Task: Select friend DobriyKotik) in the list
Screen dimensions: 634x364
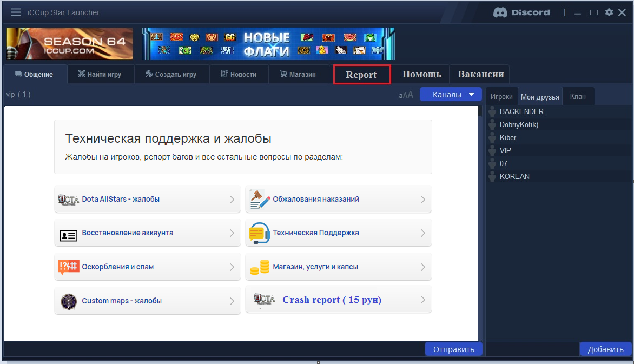Action: click(559, 124)
